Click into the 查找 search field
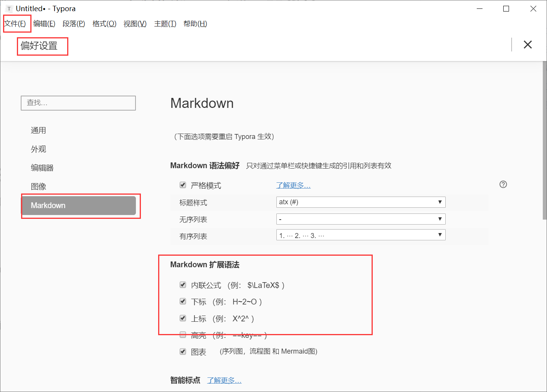The width and height of the screenshot is (547, 392). coord(78,103)
